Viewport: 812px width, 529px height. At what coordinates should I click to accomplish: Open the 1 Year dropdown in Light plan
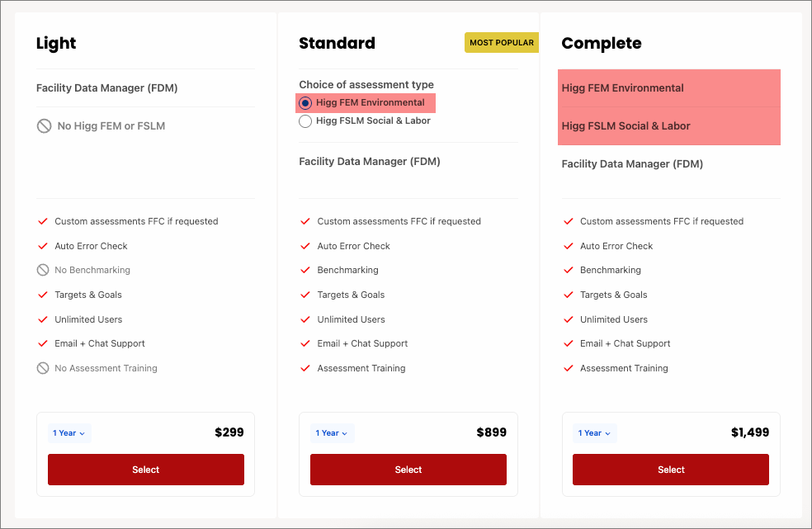pyautogui.click(x=68, y=432)
